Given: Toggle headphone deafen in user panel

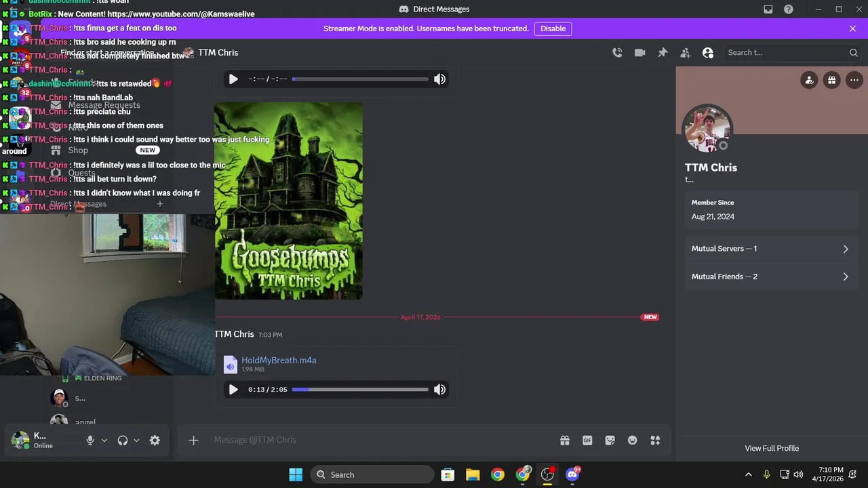Looking at the screenshot, I should 122,440.
